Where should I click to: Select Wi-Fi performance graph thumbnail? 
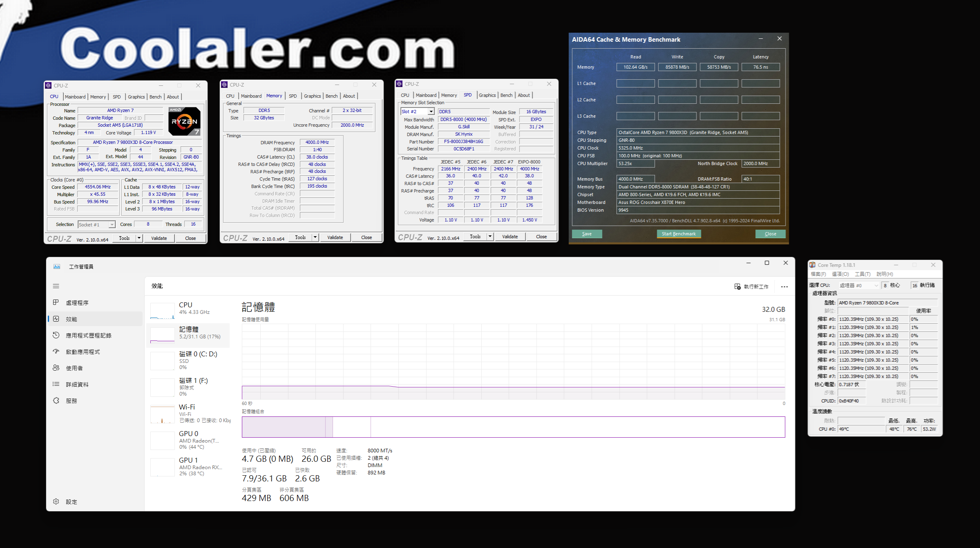coord(163,414)
